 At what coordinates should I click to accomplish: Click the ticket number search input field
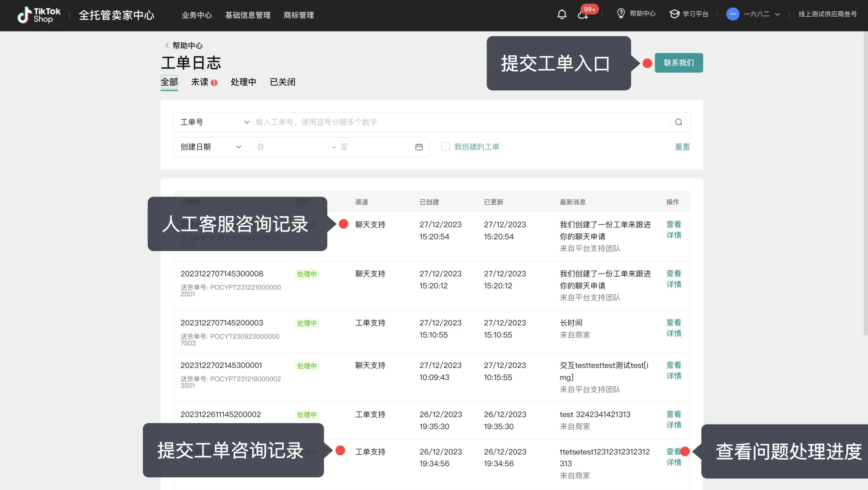pyautogui.click(x=461, y=122)
